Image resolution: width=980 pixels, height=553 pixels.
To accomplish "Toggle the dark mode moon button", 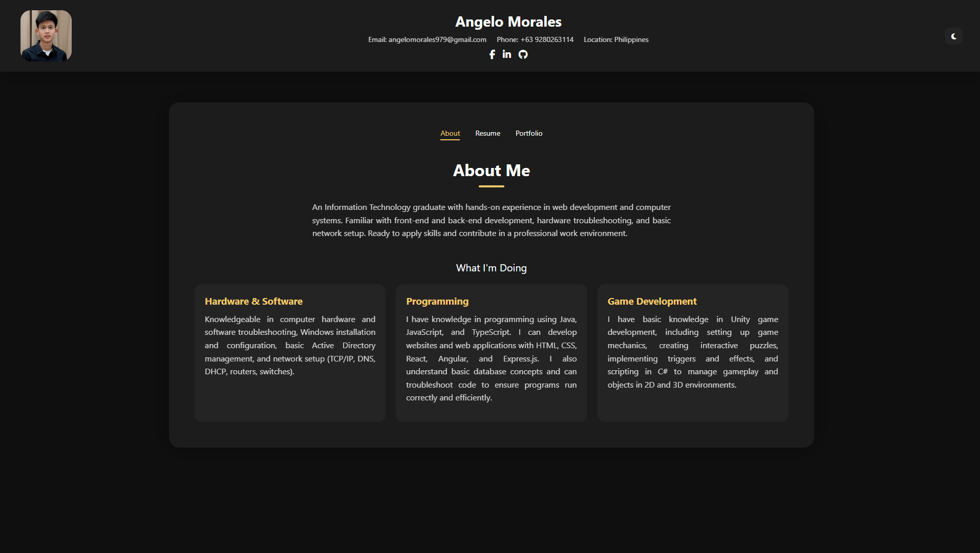I will (953, 36).
